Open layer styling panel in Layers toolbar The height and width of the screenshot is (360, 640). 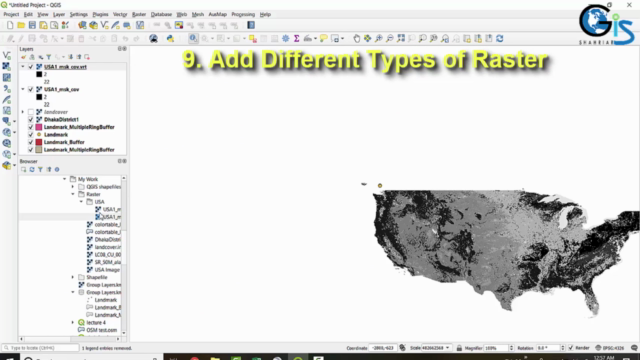click(24, 57)
